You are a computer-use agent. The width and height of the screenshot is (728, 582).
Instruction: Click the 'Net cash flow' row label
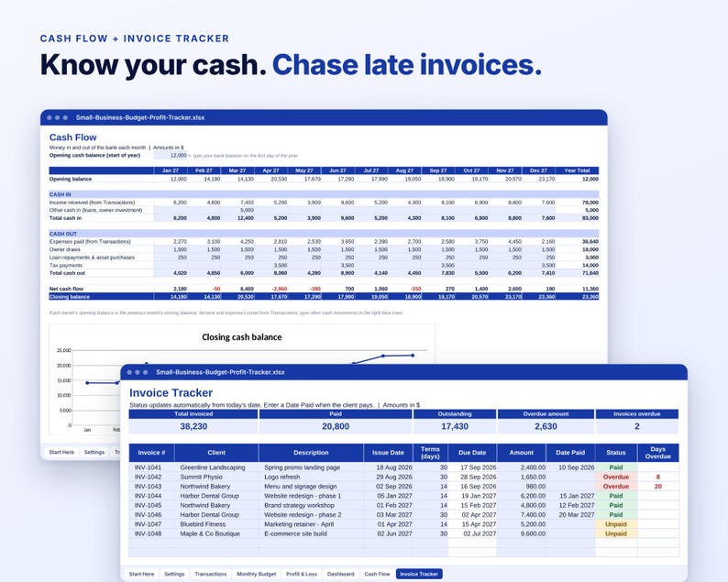[66, 289]
